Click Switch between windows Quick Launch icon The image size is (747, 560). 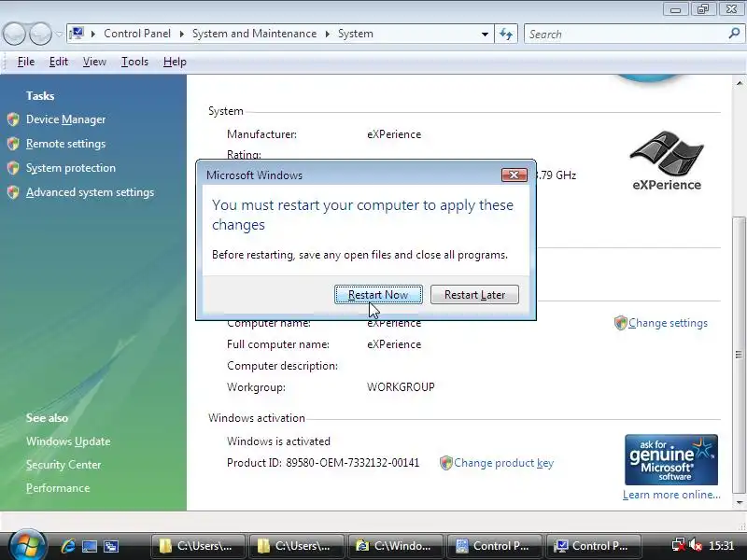(111, 546)
